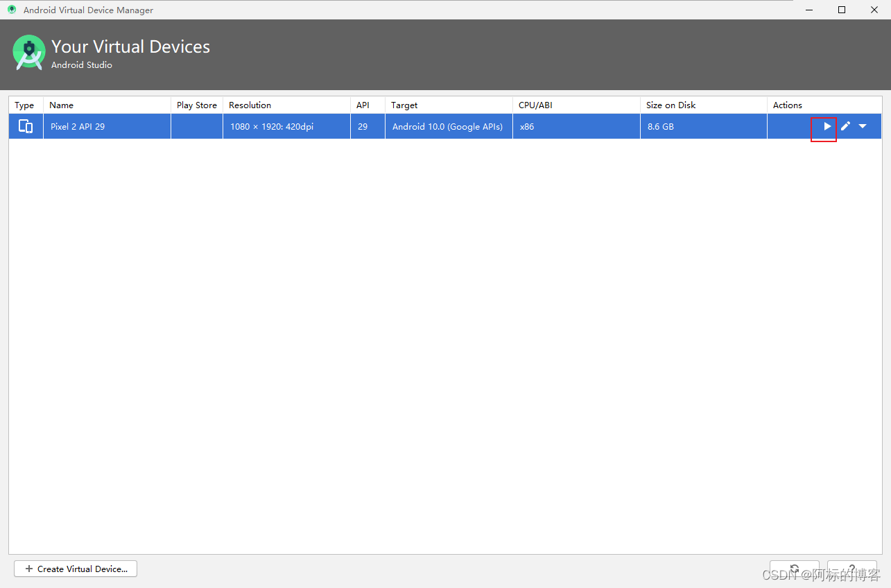
Task: Click the 8.6 GB size cell
Action: pos(704,126)
